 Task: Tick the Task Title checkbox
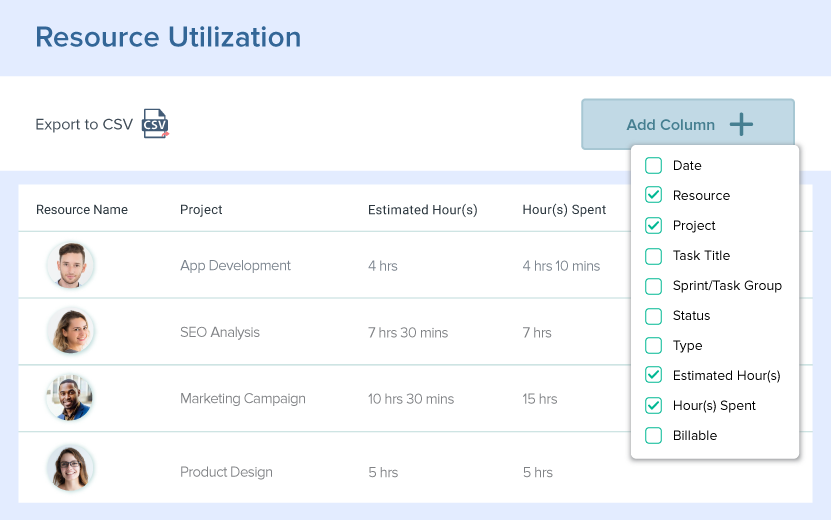pos(653,256)
